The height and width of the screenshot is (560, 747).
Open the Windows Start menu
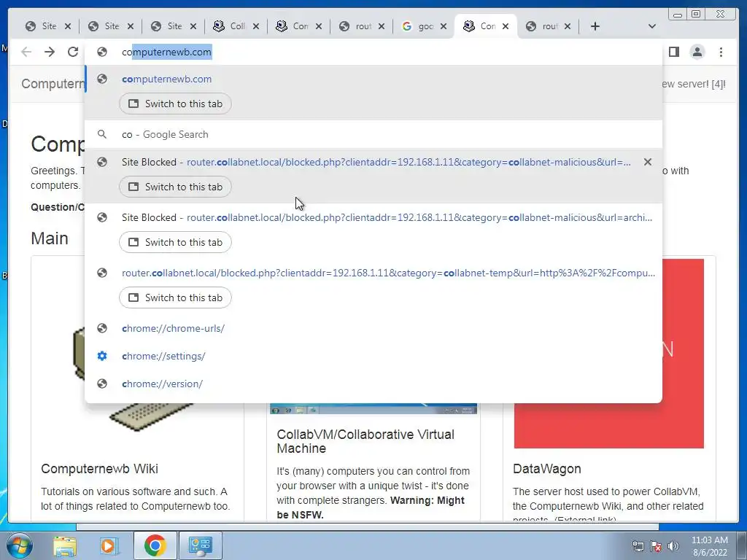18,545
